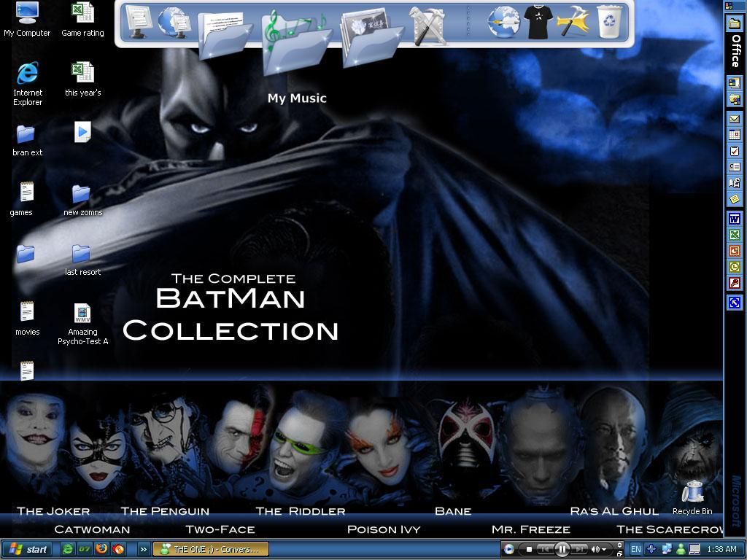Click the Office bar folder icon

pos(735,23)
